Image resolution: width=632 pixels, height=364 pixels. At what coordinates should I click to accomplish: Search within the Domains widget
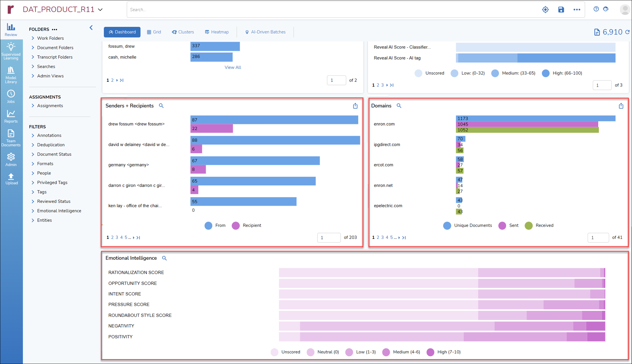[399, 106]
